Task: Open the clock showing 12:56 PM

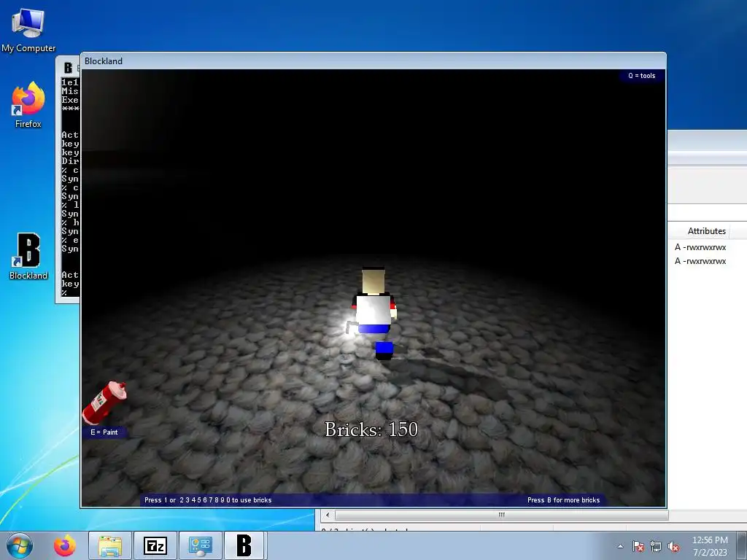Action: pyautogui.click(x=710, y=545)
